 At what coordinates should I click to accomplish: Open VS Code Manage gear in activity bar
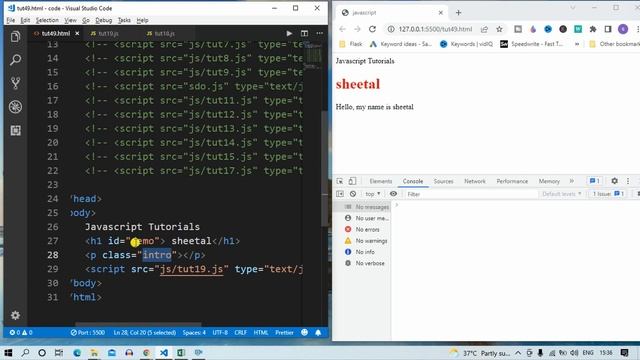[16, 315]
